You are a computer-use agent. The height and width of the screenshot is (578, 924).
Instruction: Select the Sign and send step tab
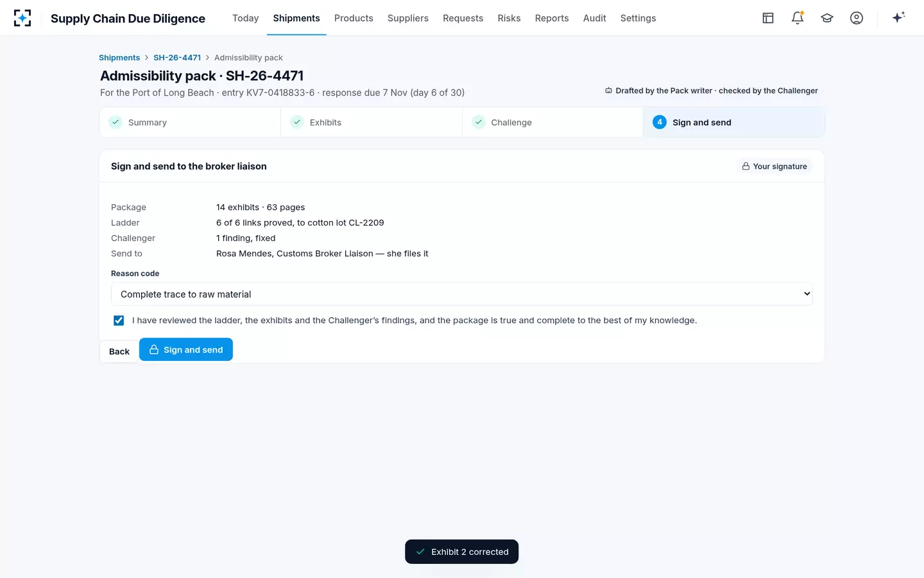tap(734, 122)
